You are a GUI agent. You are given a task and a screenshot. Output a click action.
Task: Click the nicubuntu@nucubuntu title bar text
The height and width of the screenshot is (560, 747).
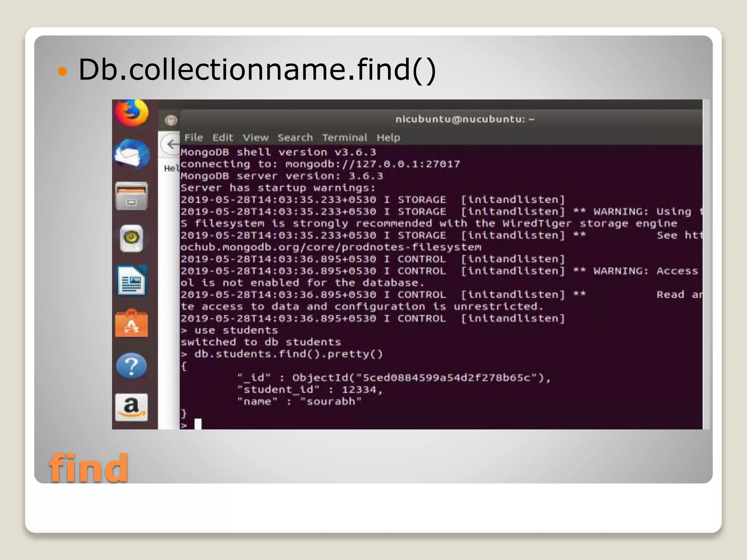465,119
